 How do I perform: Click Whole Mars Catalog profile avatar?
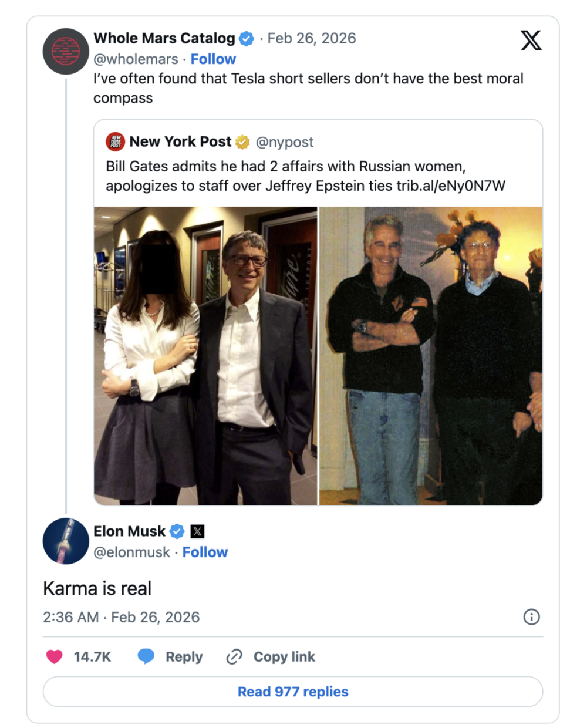pos(66,51)
